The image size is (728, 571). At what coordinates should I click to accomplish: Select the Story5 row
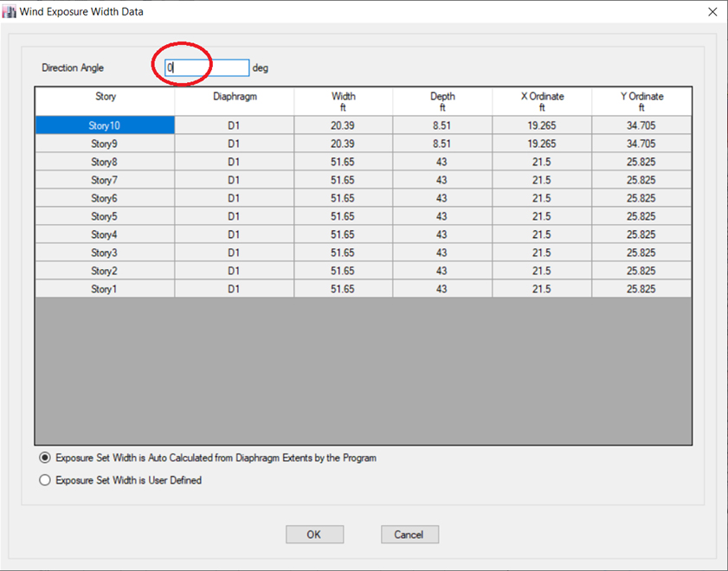pyautogui.click(x=104, y=215)
